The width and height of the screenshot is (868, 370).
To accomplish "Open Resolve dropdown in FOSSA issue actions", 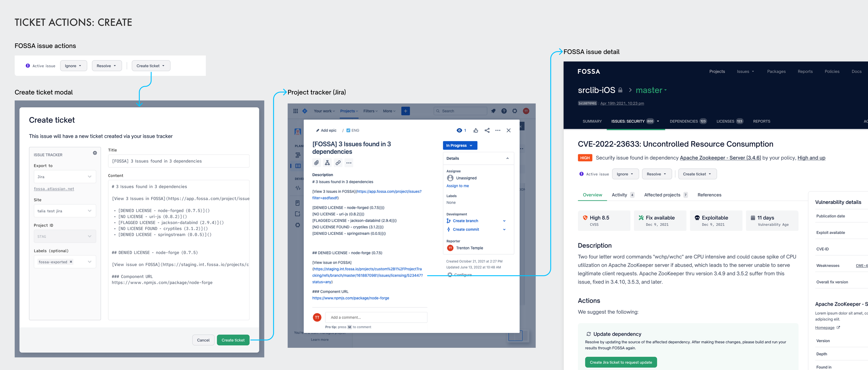I will pos(107,66).
